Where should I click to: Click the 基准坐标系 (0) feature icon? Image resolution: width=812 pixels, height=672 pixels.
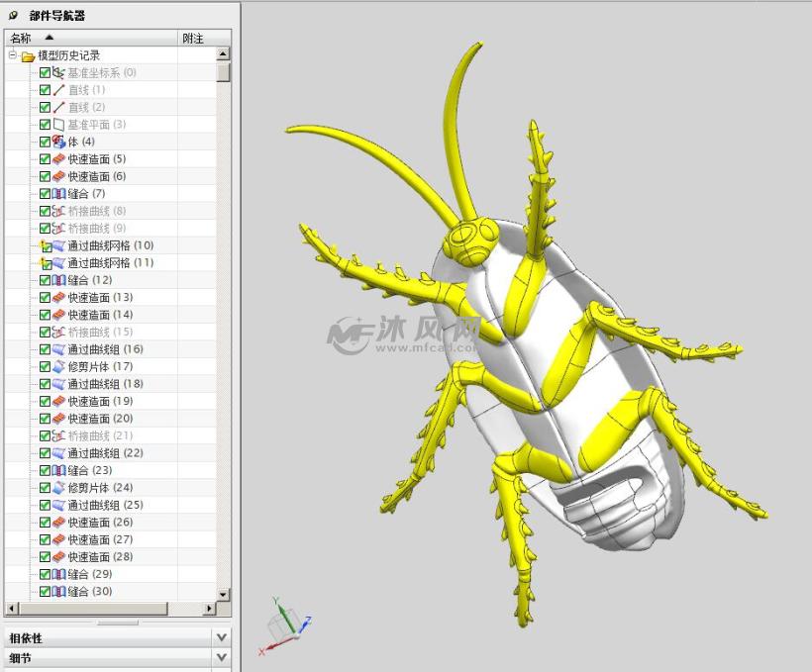[57, 72]
